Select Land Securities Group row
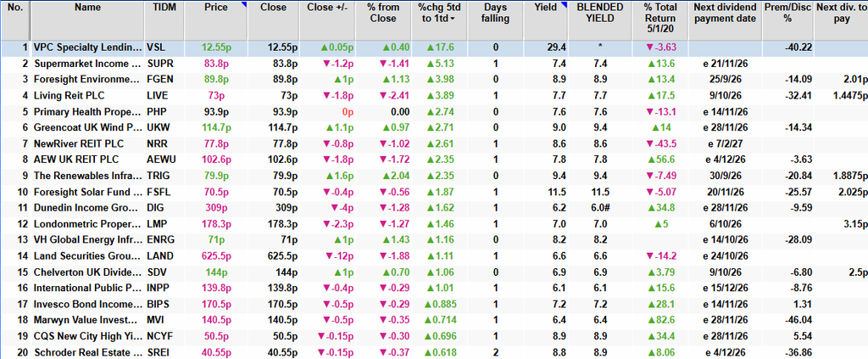Screen dimensions: 868x359 pos(434,256)
